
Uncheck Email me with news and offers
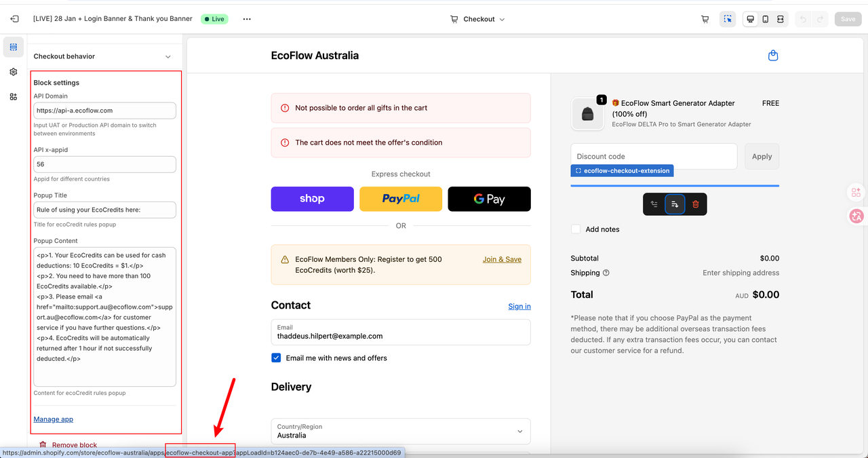point(276,358)
